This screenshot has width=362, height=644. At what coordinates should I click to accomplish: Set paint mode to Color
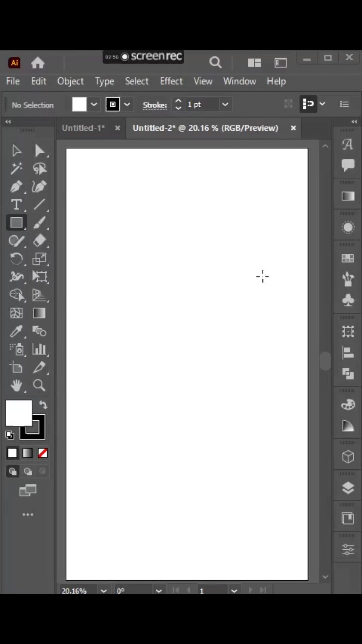pyautogui.click(x=12, y=453)
